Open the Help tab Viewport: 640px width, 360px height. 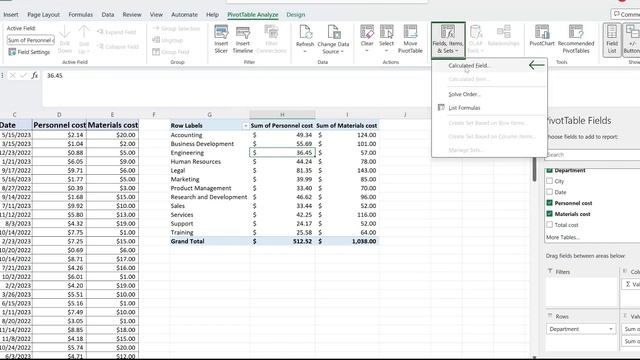212,15
